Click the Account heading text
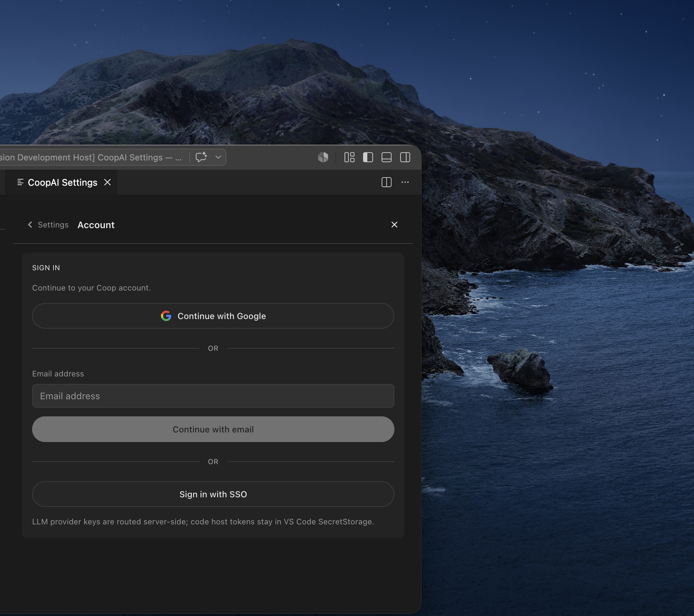694x616 pixels. point(96,225)
